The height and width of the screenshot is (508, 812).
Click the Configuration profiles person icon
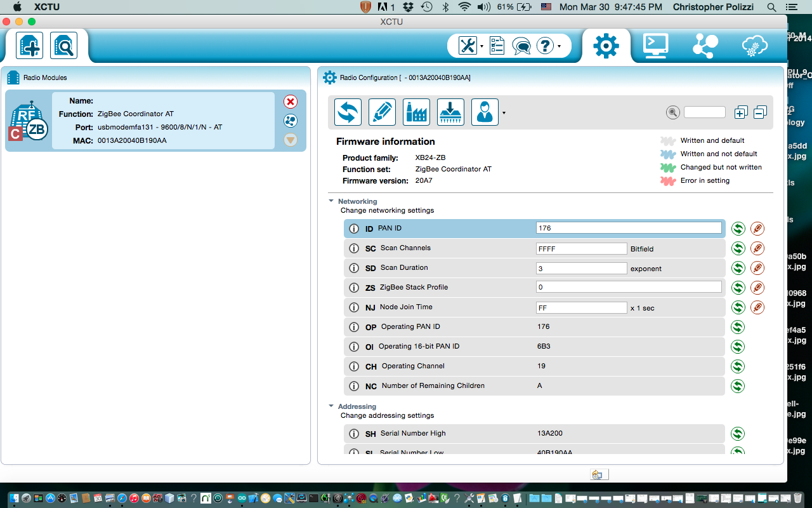(x=485, y=112)
